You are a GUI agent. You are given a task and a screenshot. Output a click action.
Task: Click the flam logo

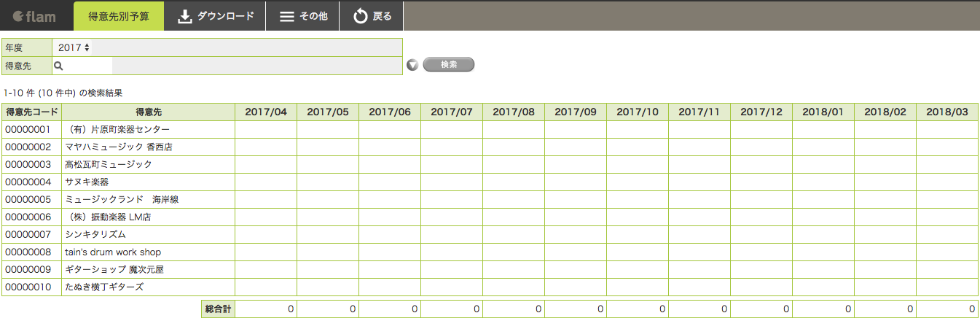coord(35,16)
